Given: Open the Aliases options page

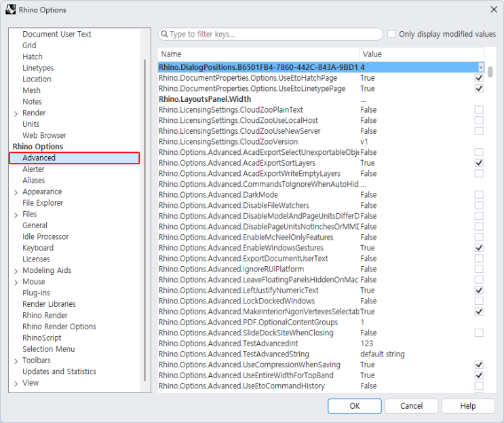Looking at the screenshot, I should pos(33,181).
